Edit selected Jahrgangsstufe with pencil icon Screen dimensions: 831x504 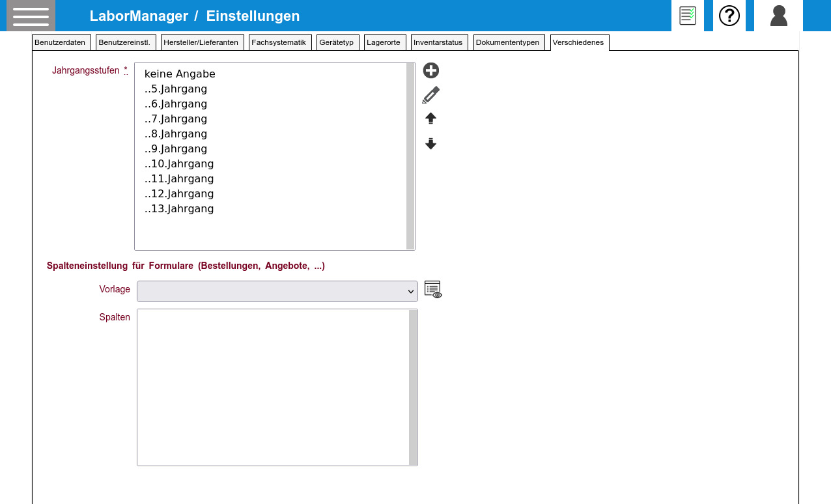click(x=431, y=95)
